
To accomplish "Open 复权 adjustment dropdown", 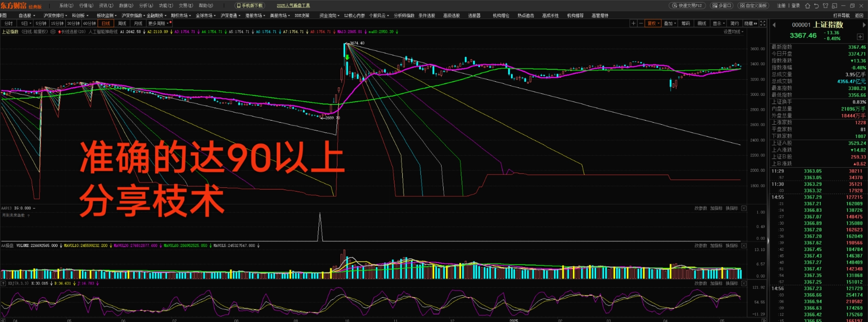I will (653, 23).
